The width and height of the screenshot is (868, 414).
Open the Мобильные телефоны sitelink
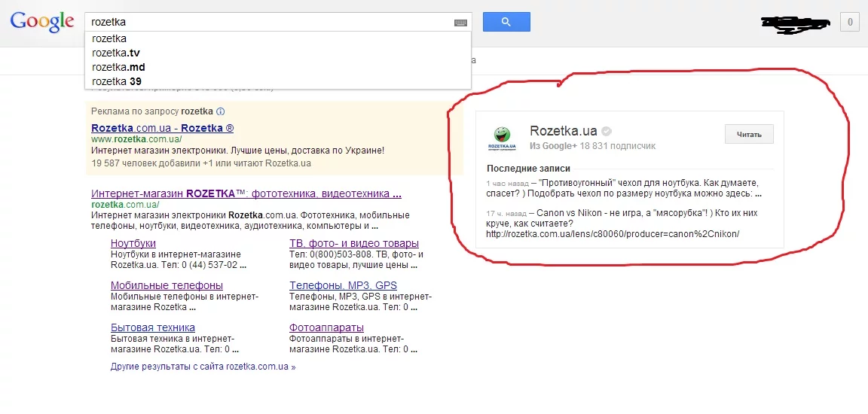click(167, 285)
